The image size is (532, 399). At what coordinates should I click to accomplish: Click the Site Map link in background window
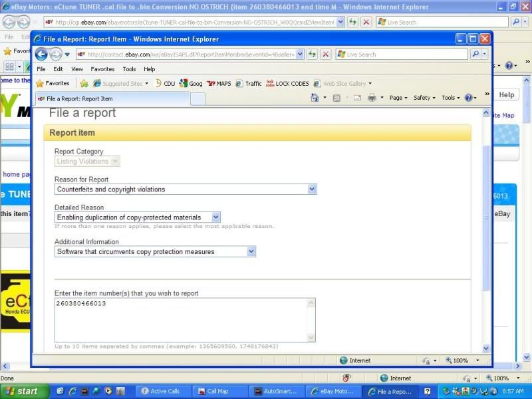(x=503, y=115)
